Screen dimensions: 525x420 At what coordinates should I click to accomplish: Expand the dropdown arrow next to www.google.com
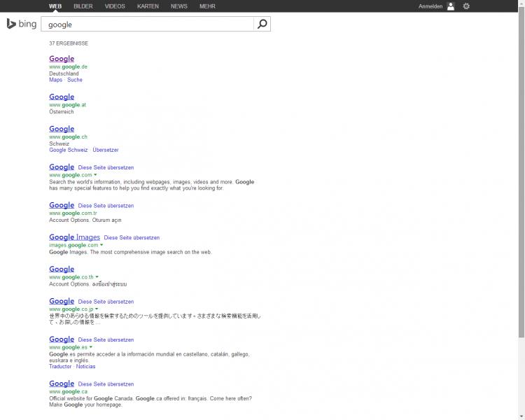(95, 175)
